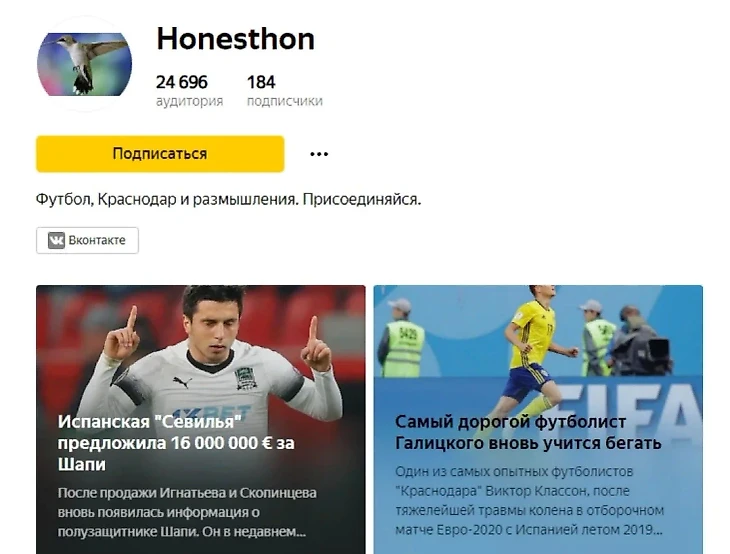The height and width of the screenshot is (554, 730).
Task: Click the аудитория label
Action: coord(189,101)
